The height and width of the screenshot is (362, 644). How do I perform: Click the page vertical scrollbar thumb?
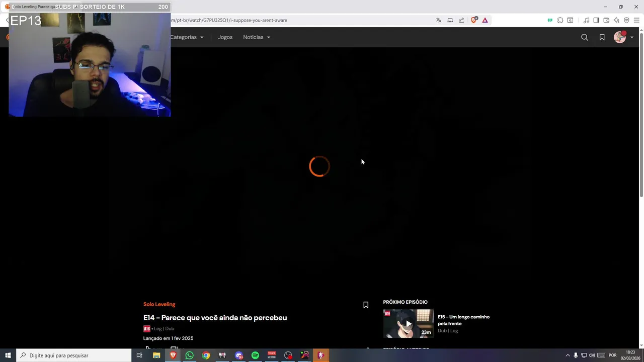click(x=641, y=116)
